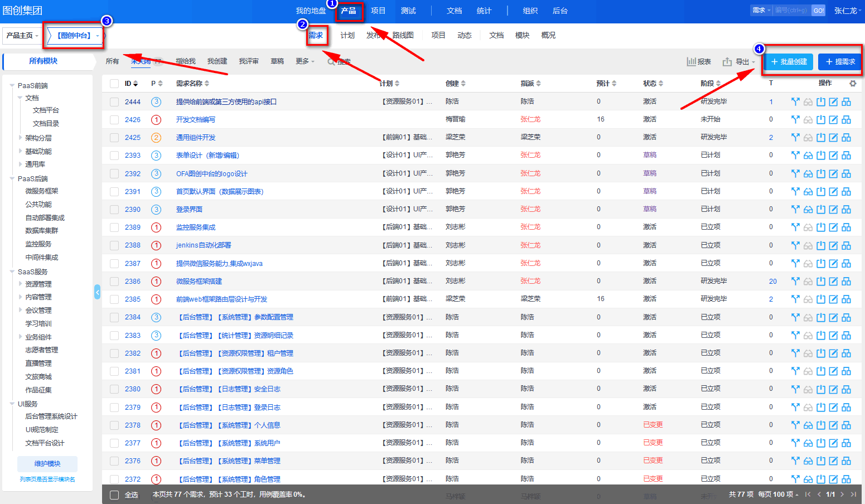The image size is (865, 504).
Task: Open the 我的地盘 top menu
Action: [x=311, y=11]
